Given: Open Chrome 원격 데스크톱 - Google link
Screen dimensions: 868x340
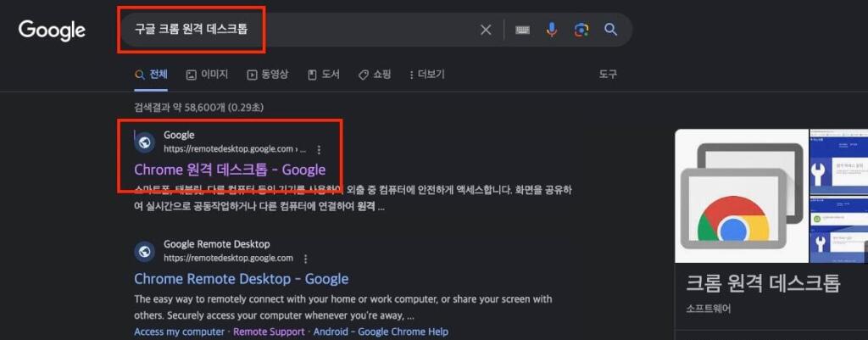Looking at the screenshot, I should point(230,170).
